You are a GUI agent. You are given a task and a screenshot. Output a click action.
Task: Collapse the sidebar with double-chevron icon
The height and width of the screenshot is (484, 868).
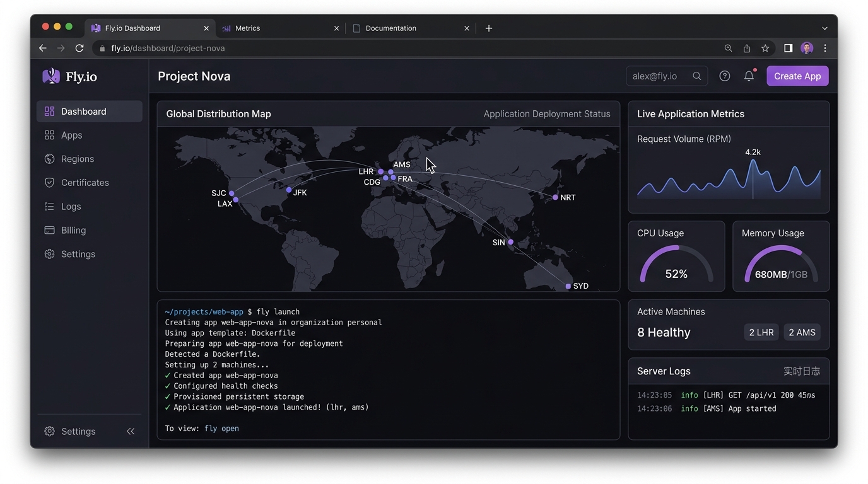pyautogui.click(x=131, y=432)
